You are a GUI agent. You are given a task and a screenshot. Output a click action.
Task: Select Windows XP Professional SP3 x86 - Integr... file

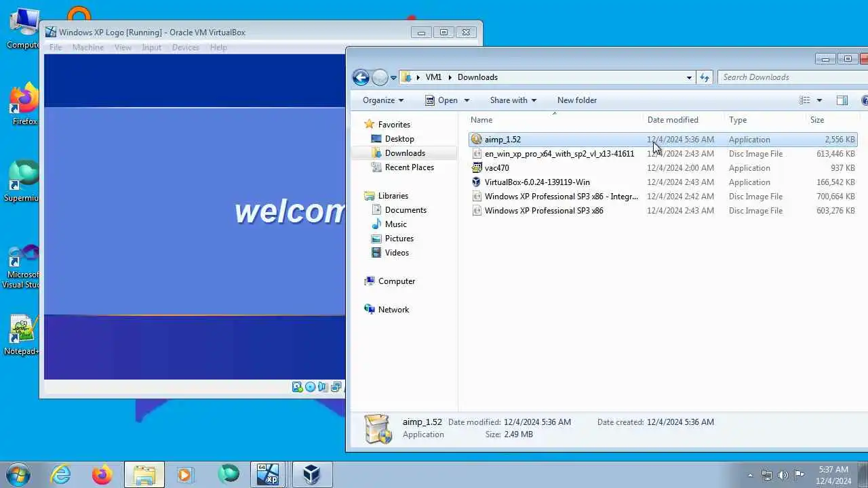[663, 197]
